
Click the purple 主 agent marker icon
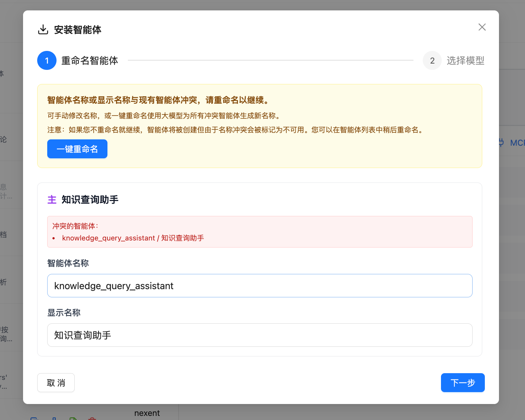tap(52, 200)
